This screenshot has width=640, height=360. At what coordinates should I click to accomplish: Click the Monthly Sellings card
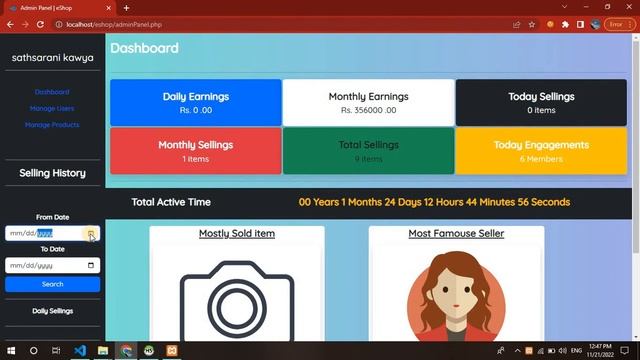pos(196,151)
